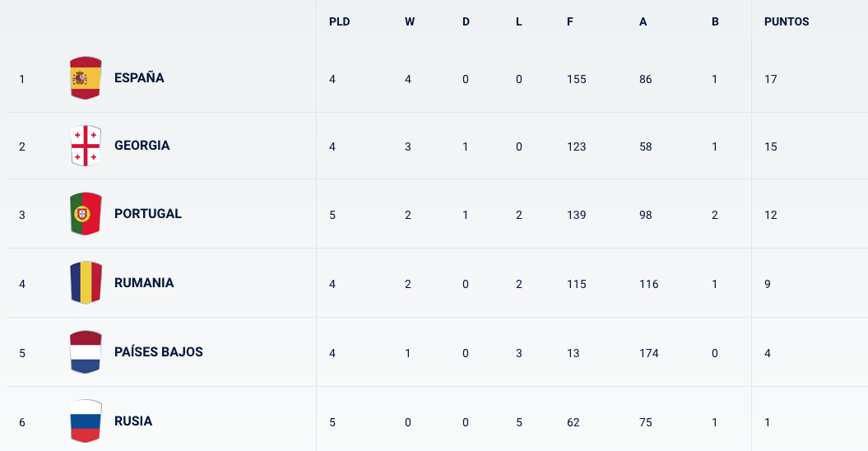Click España's 17 points value
This screenshot has height=451, width=868.
tap(771, 79)
